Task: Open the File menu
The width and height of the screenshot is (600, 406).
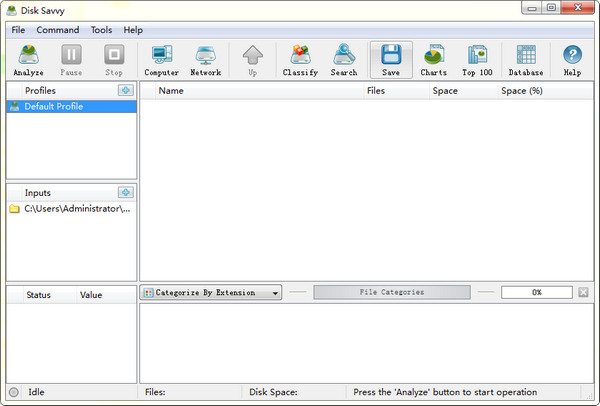Action: pos(18,30)
